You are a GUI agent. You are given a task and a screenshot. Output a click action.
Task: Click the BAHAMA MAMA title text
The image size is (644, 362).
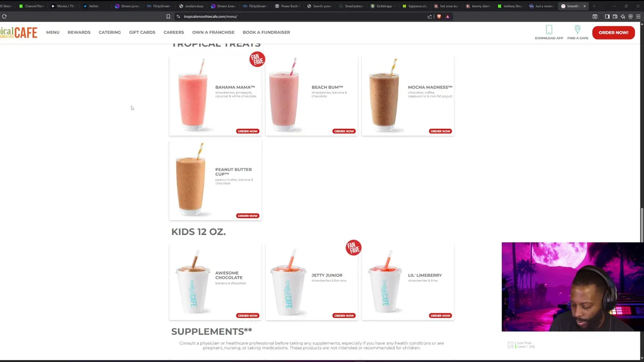point(235,87)
